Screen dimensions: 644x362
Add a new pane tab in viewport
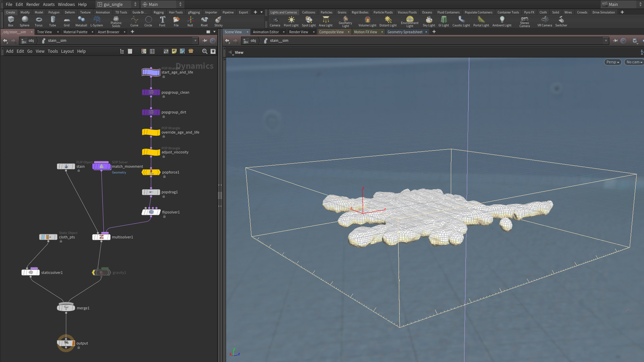click(x=434, y=32)
